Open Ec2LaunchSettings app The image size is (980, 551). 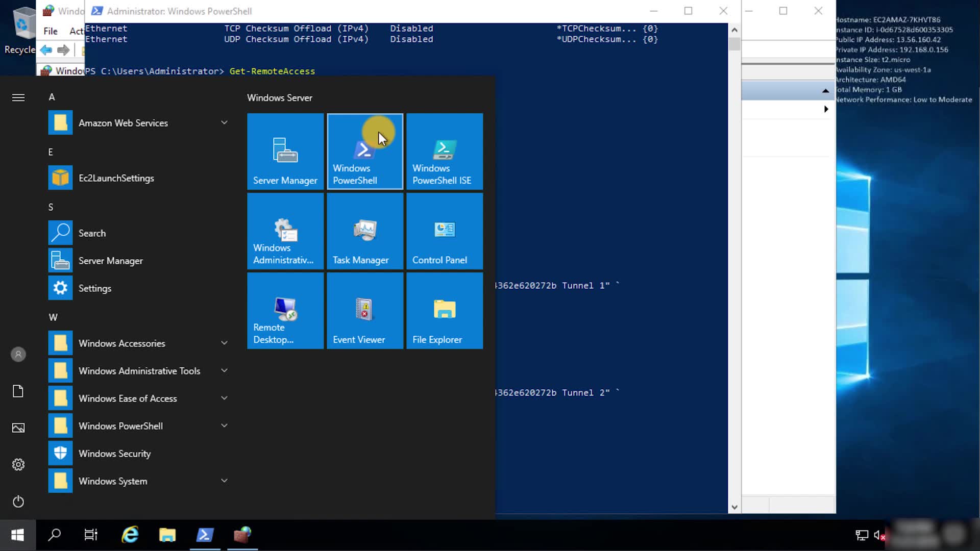(x=116, y=178)
